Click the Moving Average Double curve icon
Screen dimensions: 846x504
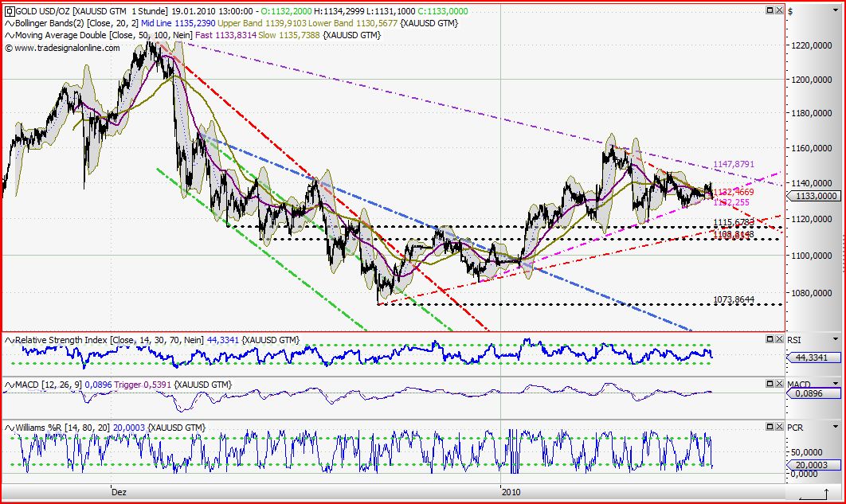tap(9, 35)
